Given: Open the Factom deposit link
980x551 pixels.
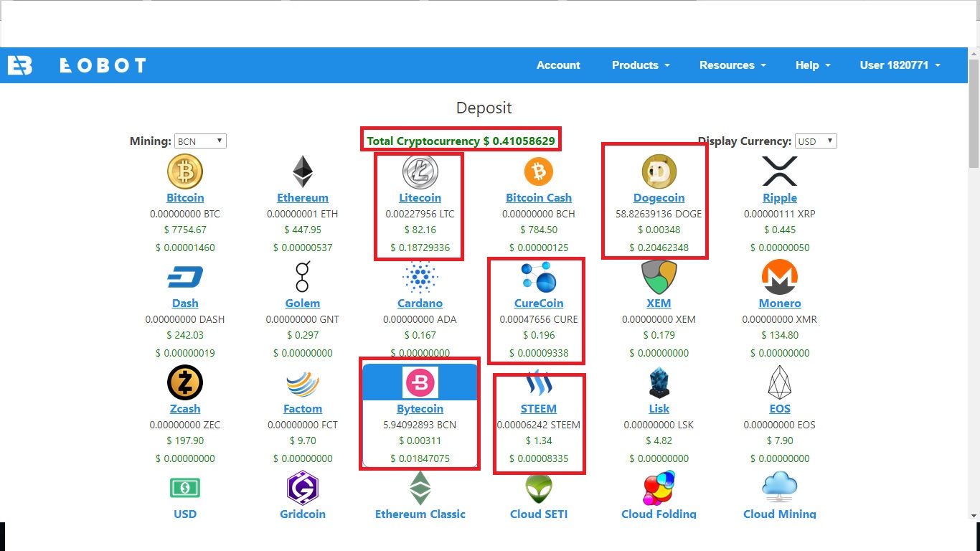Looking at the screenshot, I should coord(303,409).
